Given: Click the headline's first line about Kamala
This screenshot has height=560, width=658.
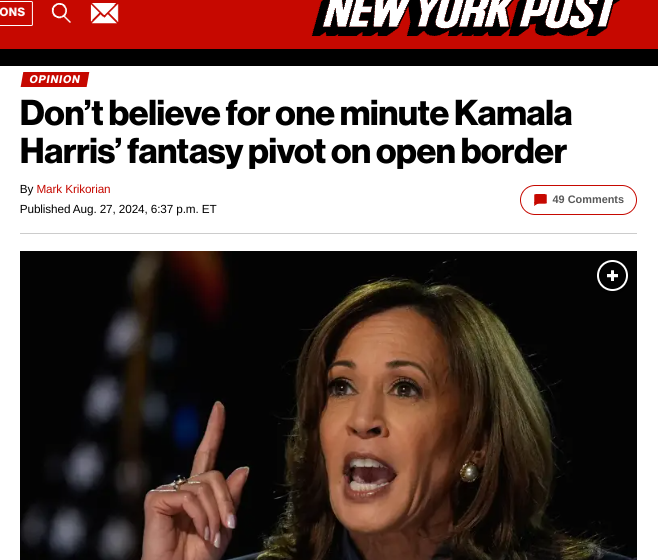Looking at the screenshot, I should [x=296, y=114].
